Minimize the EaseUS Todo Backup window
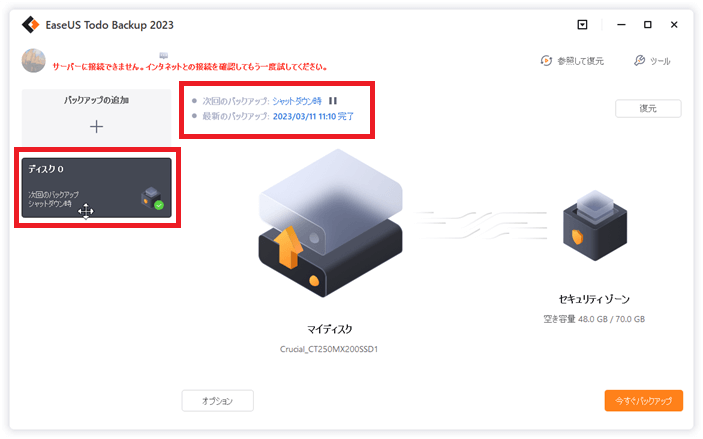The height and width of the screenshot is (439, 703). pyautogui.click(x=621, y=25)
